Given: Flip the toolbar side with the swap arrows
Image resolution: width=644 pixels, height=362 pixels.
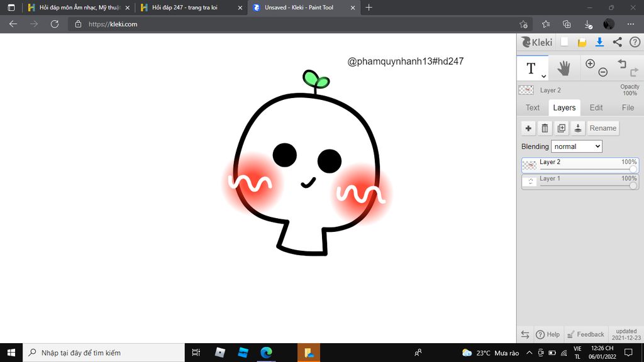Looking at the screenshot, I should pyautogui.click(x=525, y=334).
